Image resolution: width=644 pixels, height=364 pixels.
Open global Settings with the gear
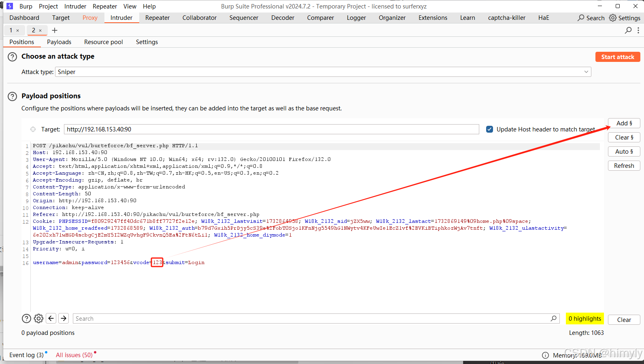625,18
